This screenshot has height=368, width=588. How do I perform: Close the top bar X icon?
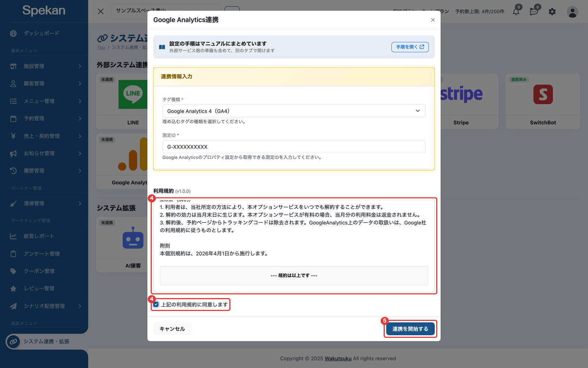(x=101, y=11)
